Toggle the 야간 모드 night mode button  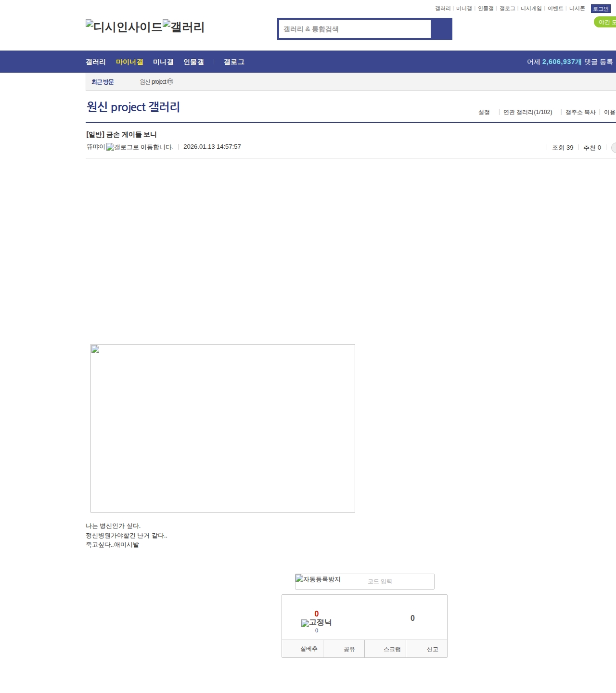coord(605,22)
